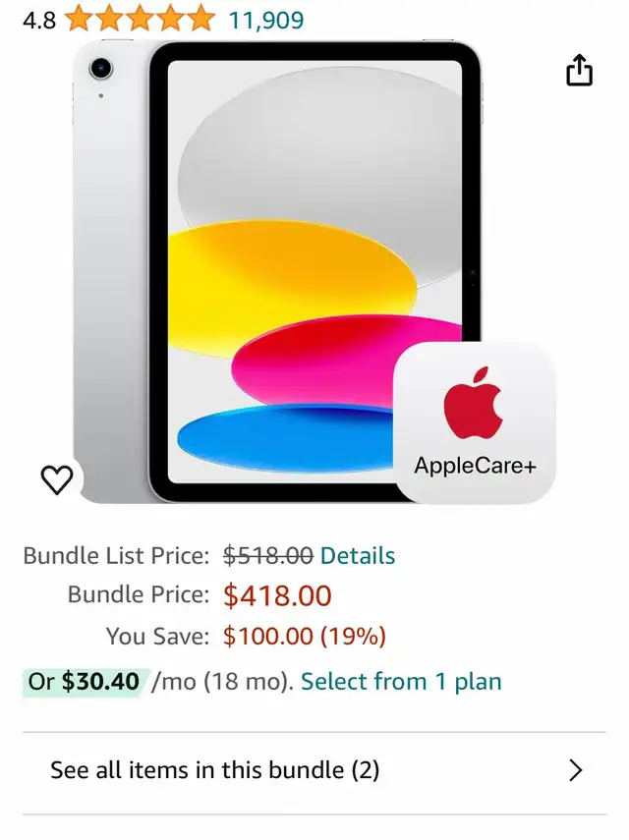
Task: Choose Select from 1 plan link
Action: 401,682
